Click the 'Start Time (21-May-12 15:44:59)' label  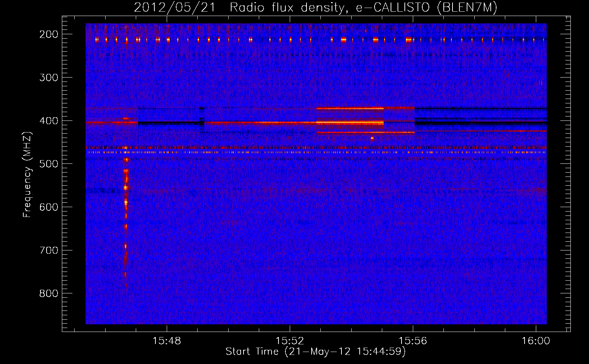316,352
